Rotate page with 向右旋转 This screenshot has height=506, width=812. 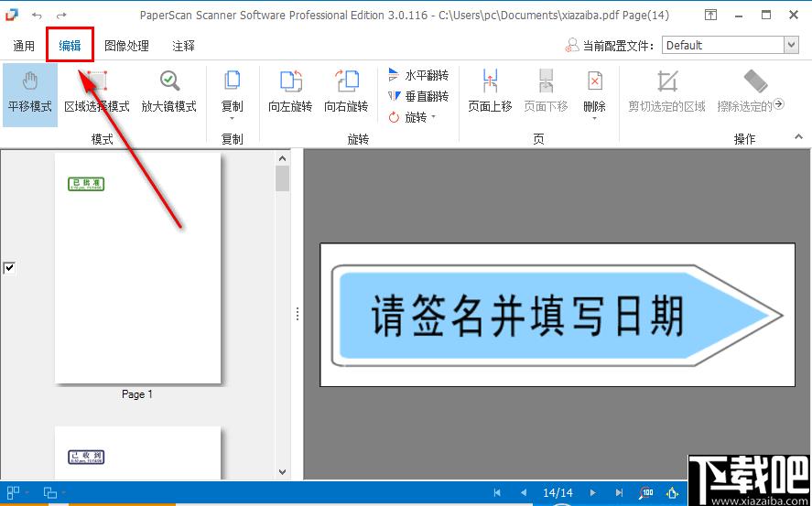(346, 93)
